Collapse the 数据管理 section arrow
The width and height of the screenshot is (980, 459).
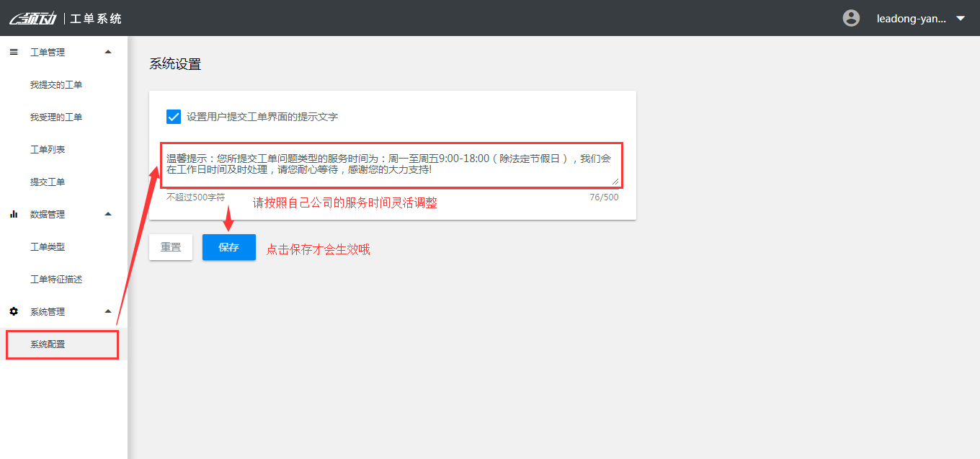pos(108,214)
